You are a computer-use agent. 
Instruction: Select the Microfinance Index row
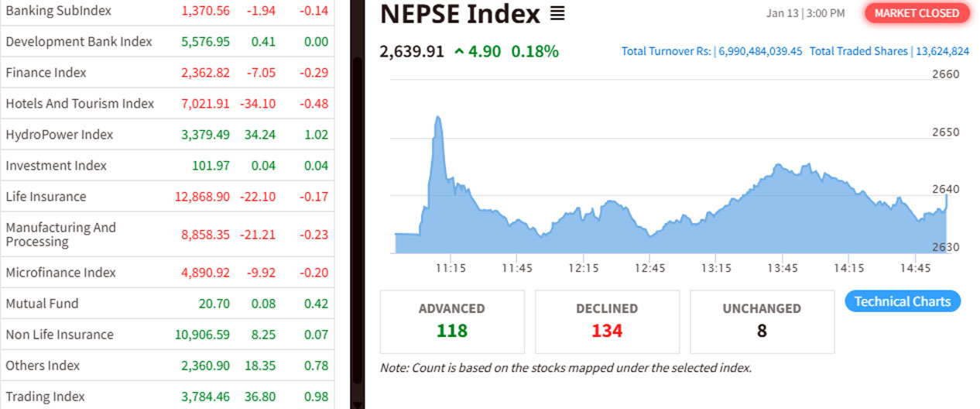[x=60, y=273]
